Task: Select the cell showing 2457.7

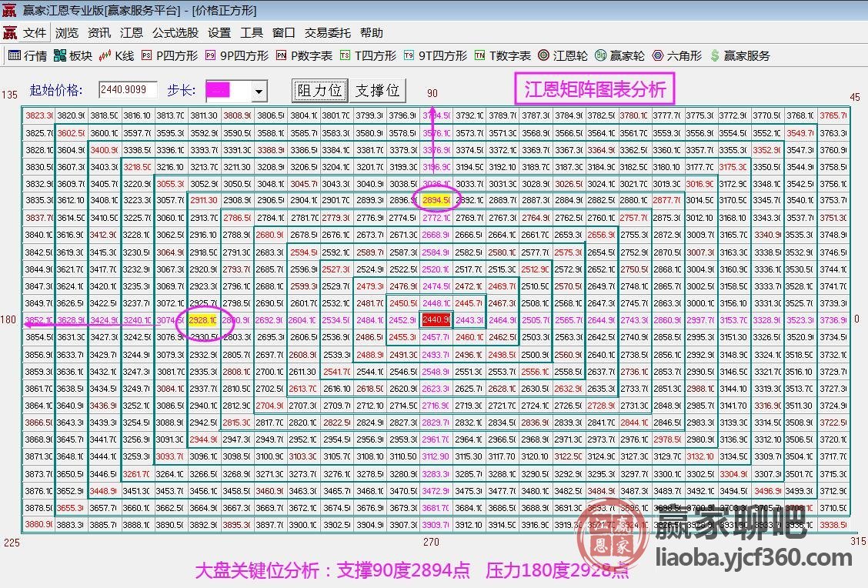Action: (x=436, y=336)
